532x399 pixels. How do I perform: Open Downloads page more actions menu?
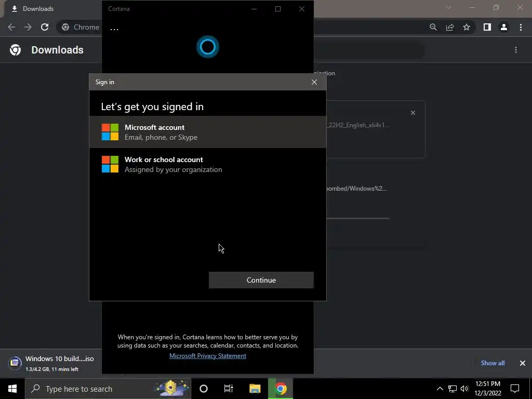coord(516,50)
